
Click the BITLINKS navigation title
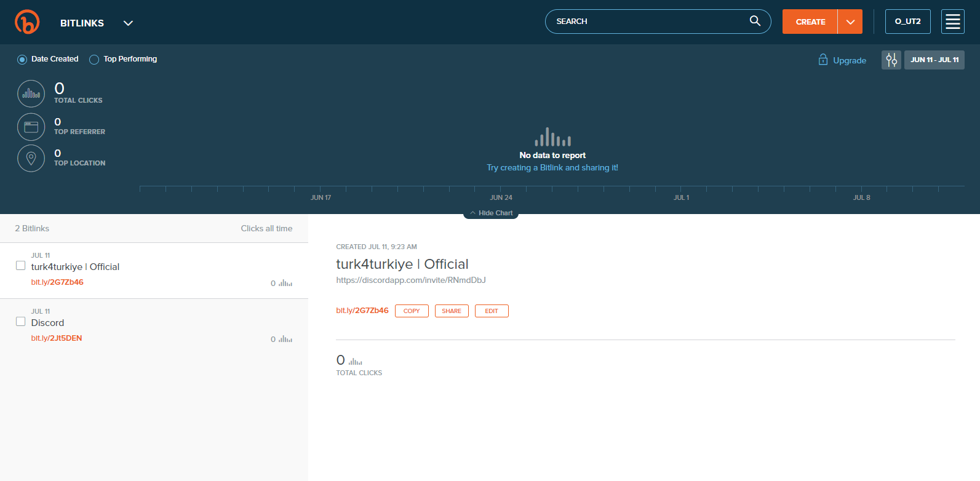[82, 23]
